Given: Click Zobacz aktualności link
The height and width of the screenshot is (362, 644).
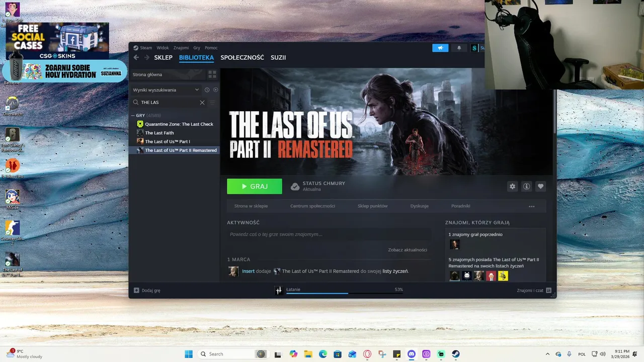Looking at the screenshot, I should tap(408, 250).
